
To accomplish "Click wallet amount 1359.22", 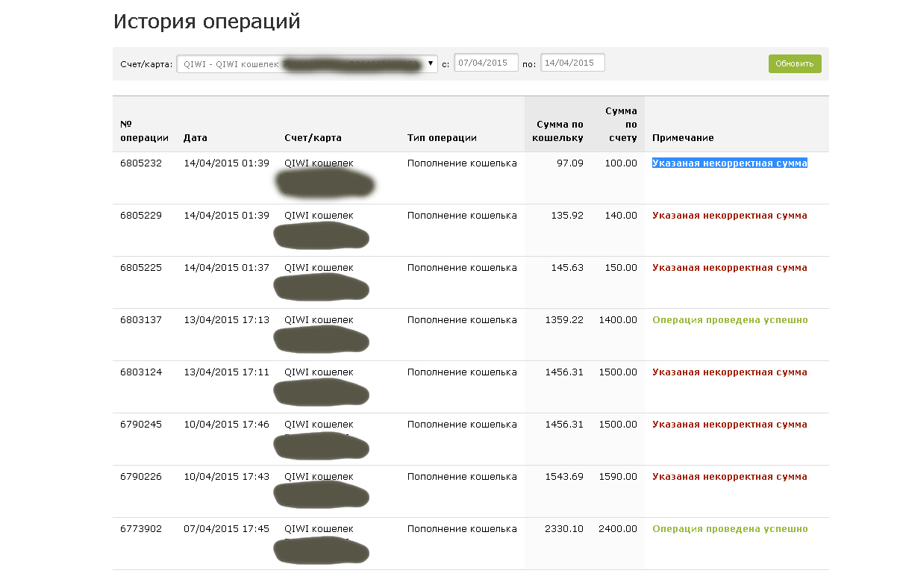I will coord(564,319).
